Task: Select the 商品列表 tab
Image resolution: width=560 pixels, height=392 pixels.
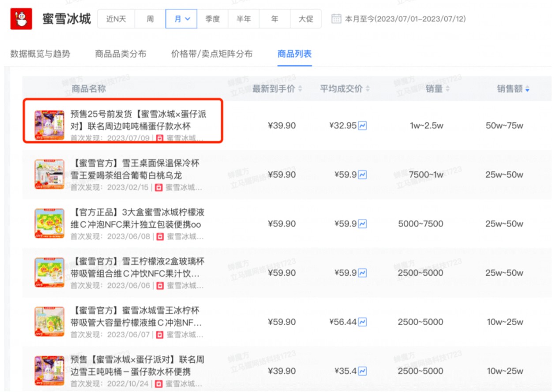Action: (x=295, y=54)
